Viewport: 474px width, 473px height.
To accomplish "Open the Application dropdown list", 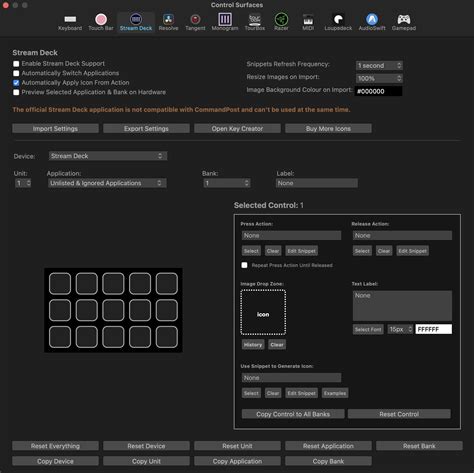I will (x=107, y=183).
